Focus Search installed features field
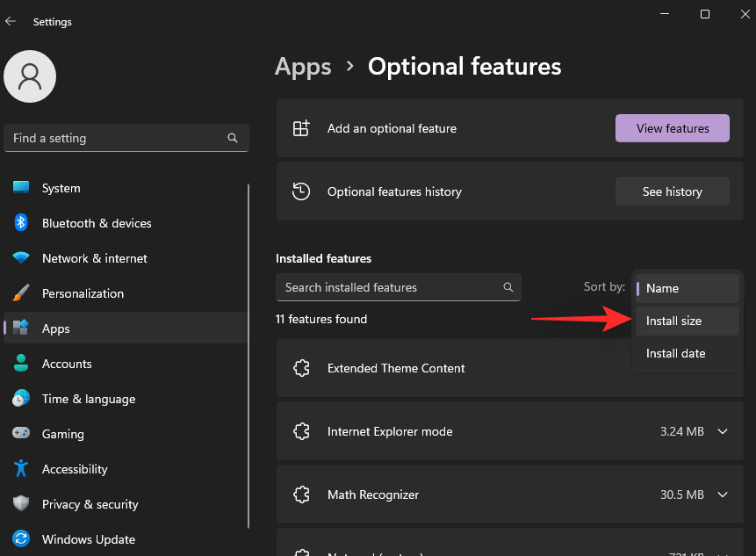 pyautogui.click(x=399, y=287)
